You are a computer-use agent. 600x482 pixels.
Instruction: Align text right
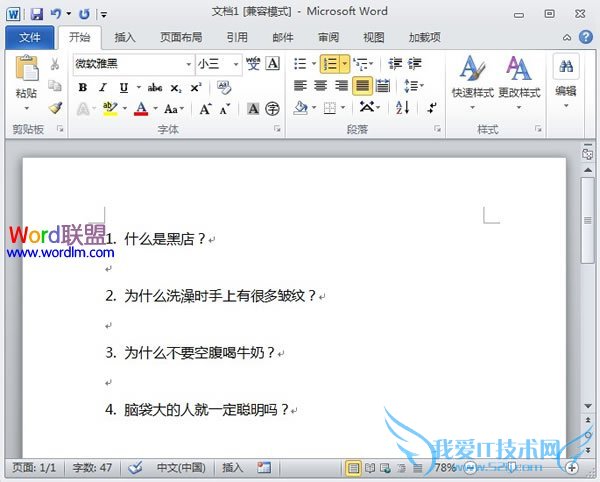341,86
